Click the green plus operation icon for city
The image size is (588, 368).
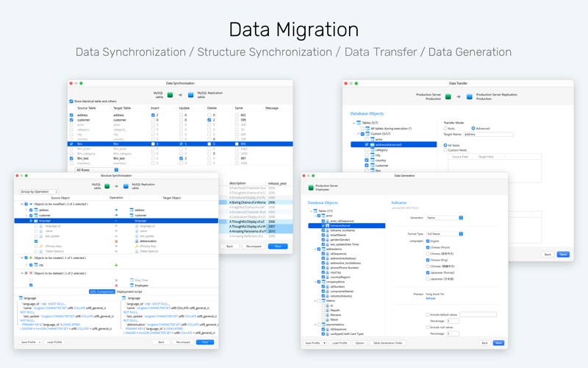coord(116,265)
